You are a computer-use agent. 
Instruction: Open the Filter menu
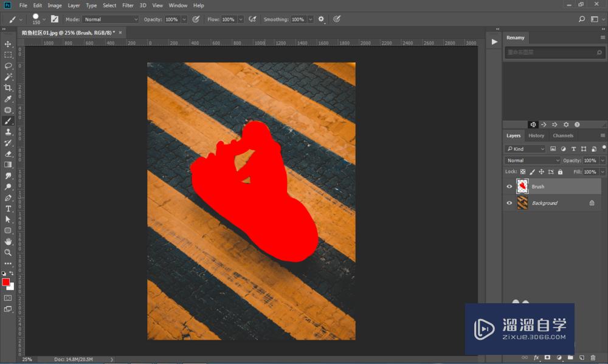pos(128,5)
